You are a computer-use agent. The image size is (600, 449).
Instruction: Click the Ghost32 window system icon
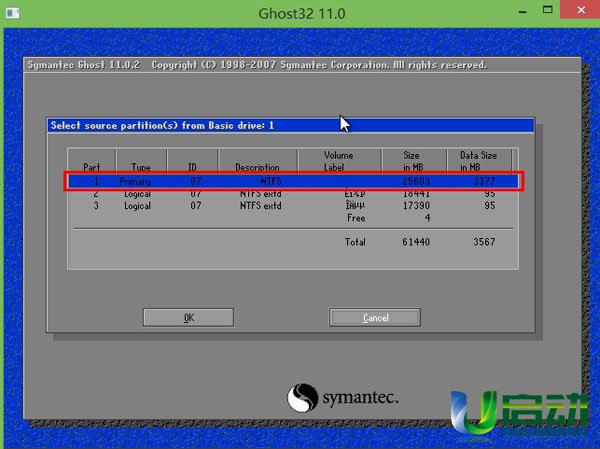click(x=12, y=13)
